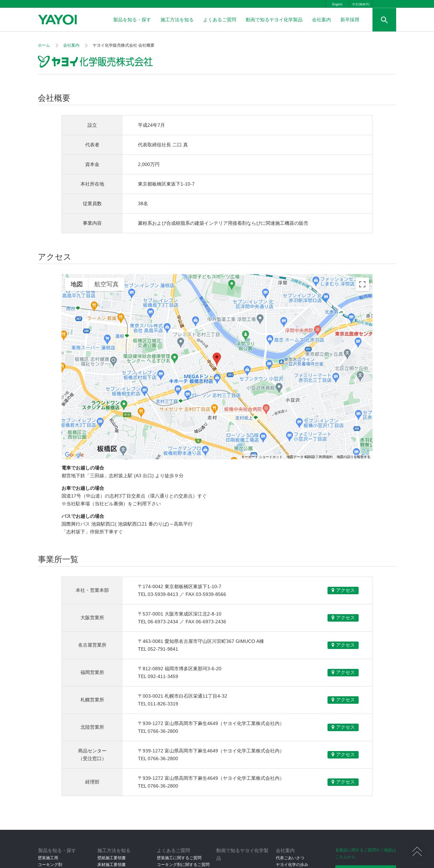Go to ホーム breadcrumb link
This screenshot has height=868, width=434.
tap(44, 45)
